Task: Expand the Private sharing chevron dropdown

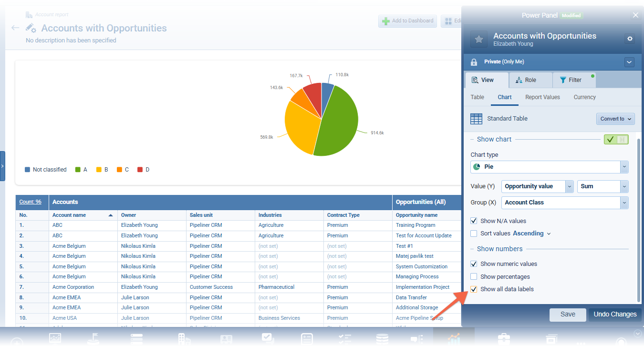Action: [x=629, y=62]
